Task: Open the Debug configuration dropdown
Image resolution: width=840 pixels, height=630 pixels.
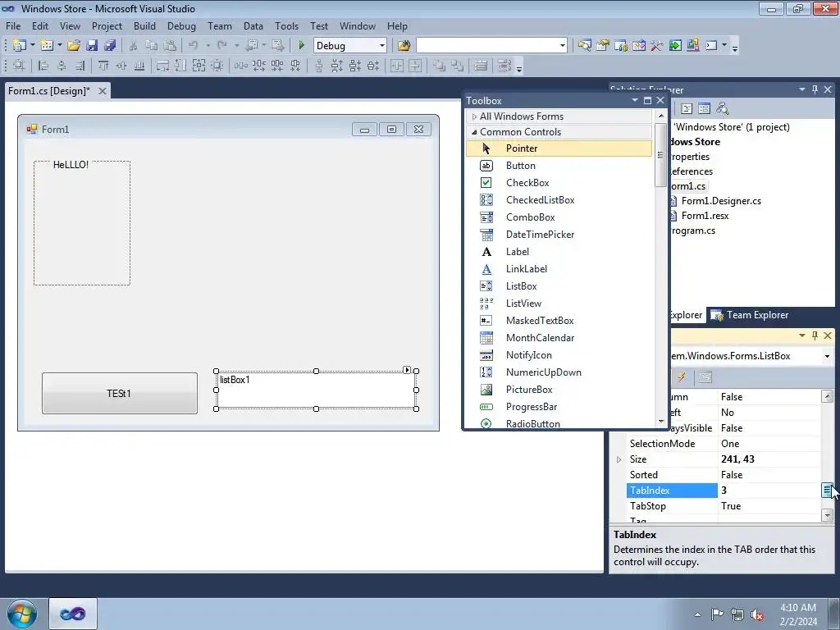Action: (x=382, y=46)
